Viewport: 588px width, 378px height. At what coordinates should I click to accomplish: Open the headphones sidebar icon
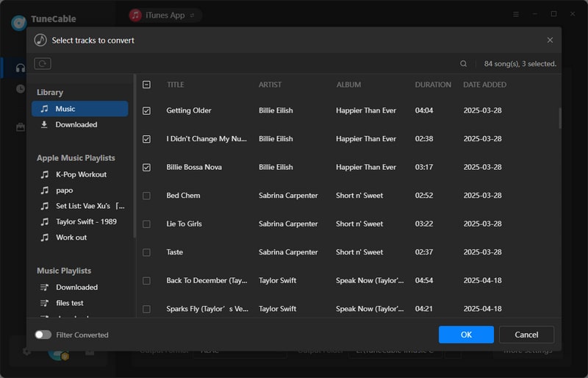click(21, 68)
